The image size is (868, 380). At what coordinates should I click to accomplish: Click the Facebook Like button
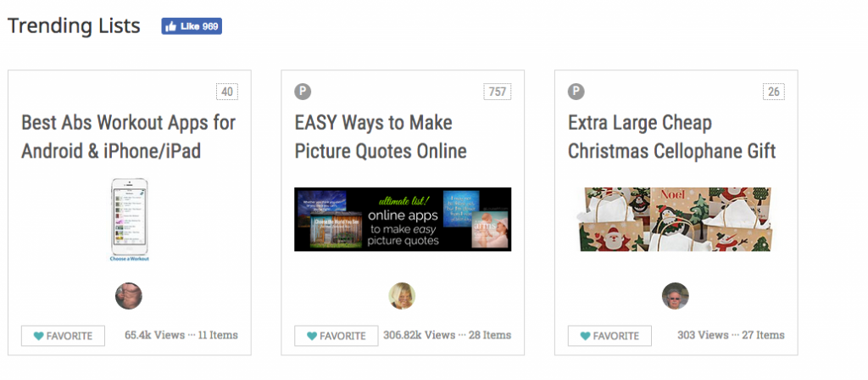pyautogui.click(x=192, y=26)
